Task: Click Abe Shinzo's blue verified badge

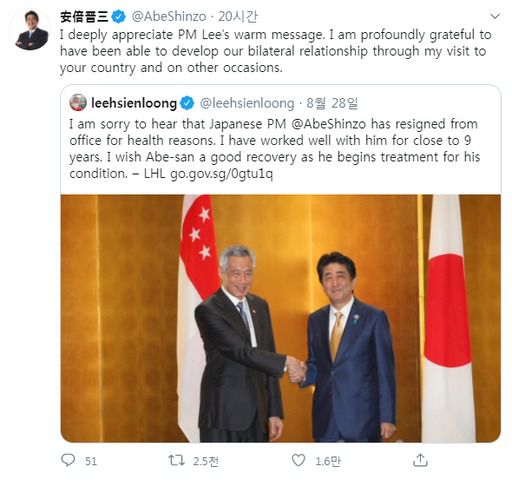Action: click(118, 17)
